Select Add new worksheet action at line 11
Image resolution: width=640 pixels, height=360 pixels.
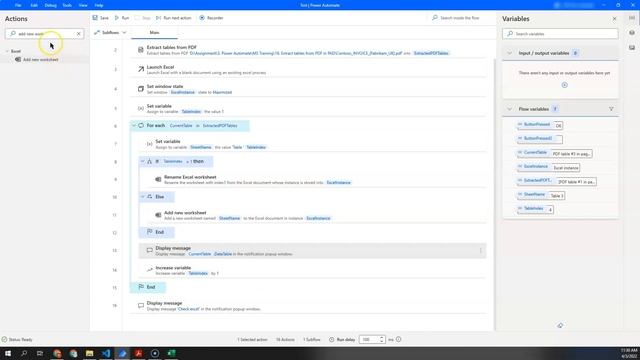(317, 215)
